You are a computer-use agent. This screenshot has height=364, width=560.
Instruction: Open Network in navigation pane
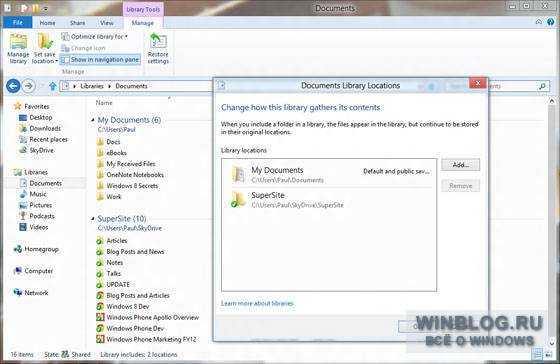coord(31,293)
